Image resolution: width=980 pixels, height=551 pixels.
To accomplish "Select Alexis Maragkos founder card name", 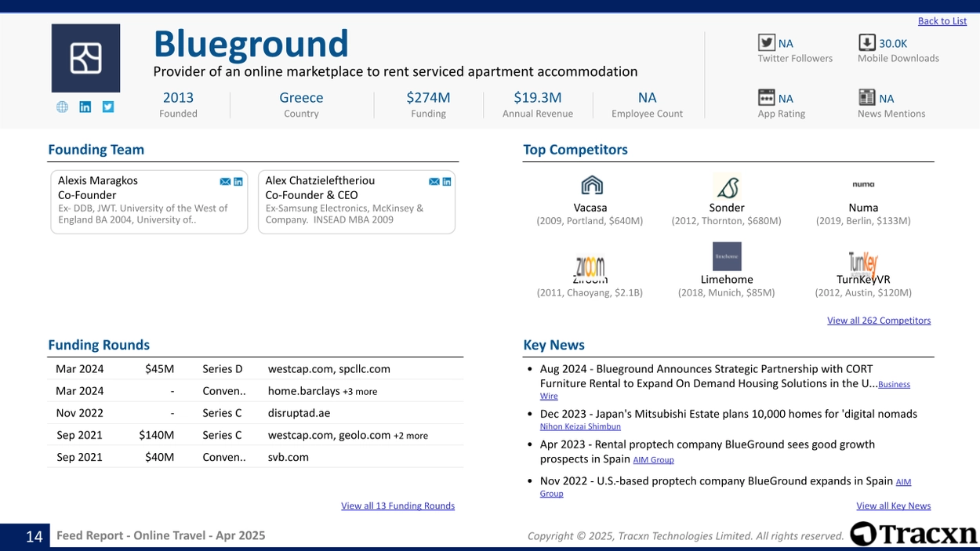I will pyautogui.click(x=98, y=180).
